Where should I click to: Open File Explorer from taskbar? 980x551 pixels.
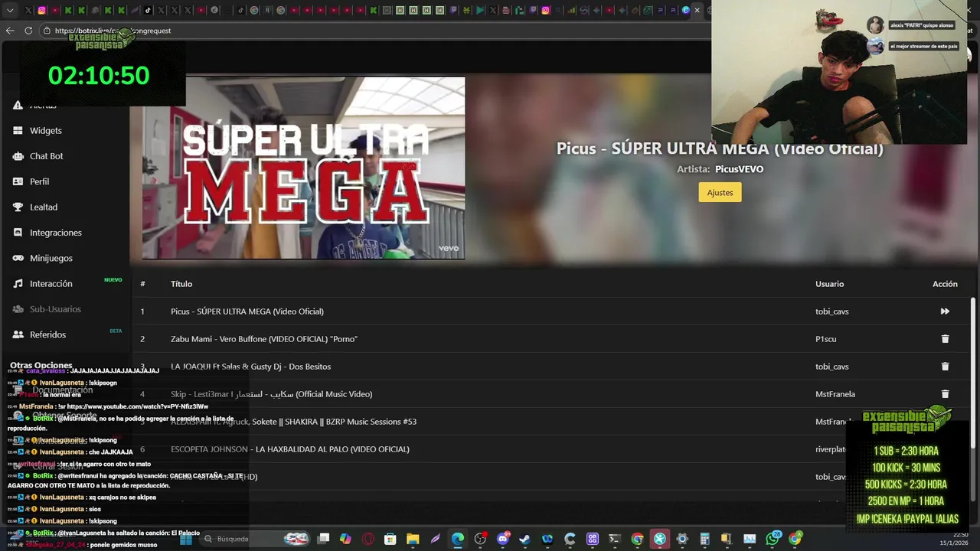(413, 539)
